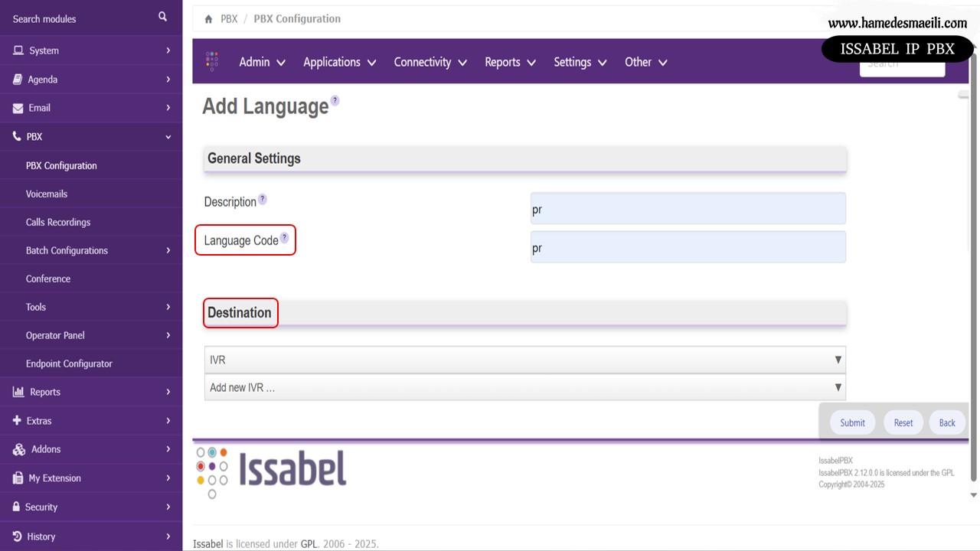Open the Add new IVR dropdown
The width and height of the screenshot is (980, 551).
524,387
